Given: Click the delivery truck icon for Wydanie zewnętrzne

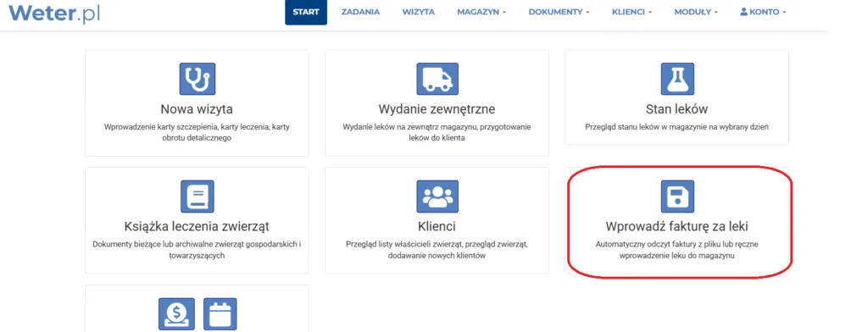Looking at the screenshot, I should tap(437, 79).
